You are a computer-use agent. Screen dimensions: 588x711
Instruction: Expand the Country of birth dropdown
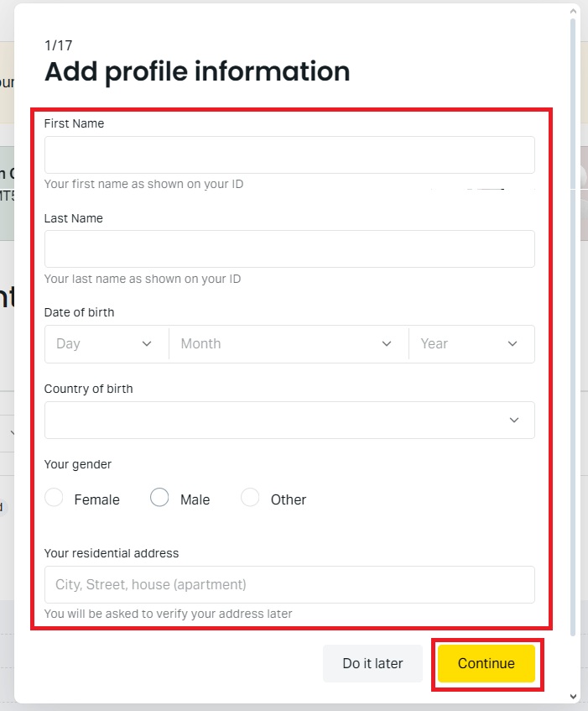[289, 420]
